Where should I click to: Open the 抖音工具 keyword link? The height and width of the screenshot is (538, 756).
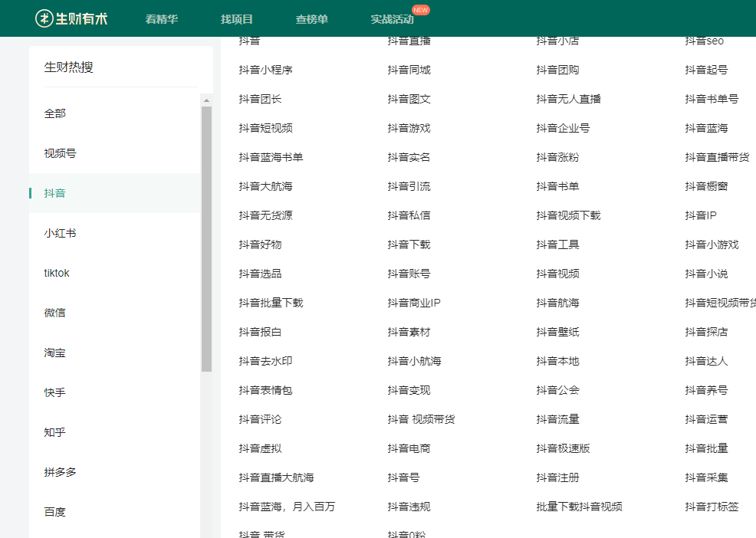(558, 245)
